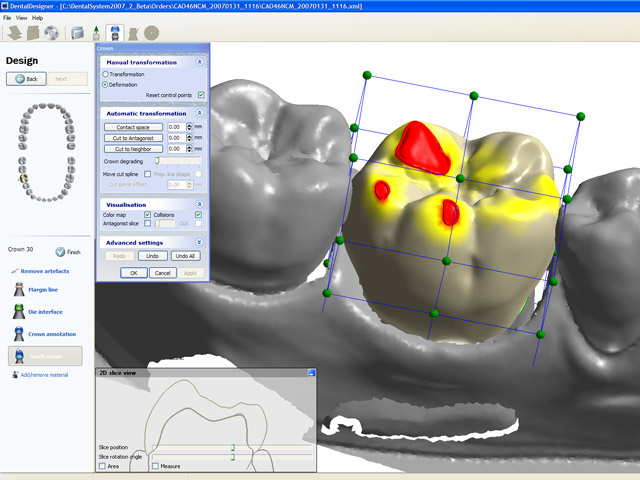The width and height of the screenshot is (640, 480).
Task: Click the center green deformation control point
Action: point(460,178)
